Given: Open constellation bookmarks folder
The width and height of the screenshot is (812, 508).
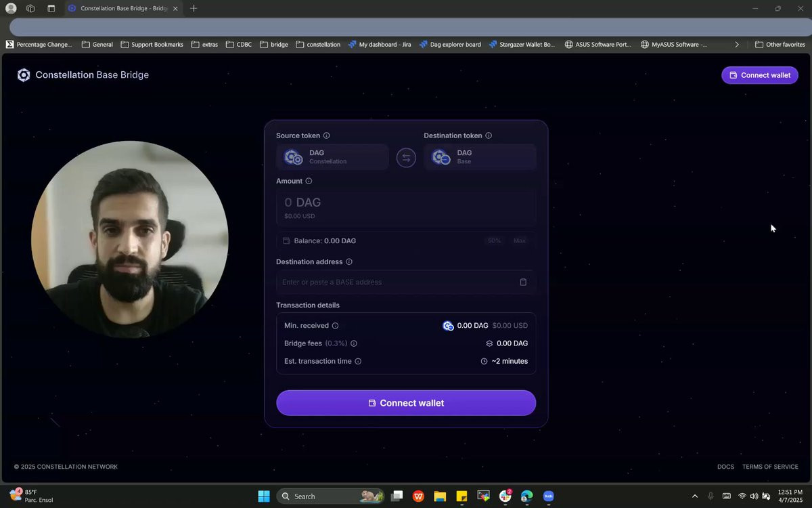Looking at the screenshot, I should [318, 44].
